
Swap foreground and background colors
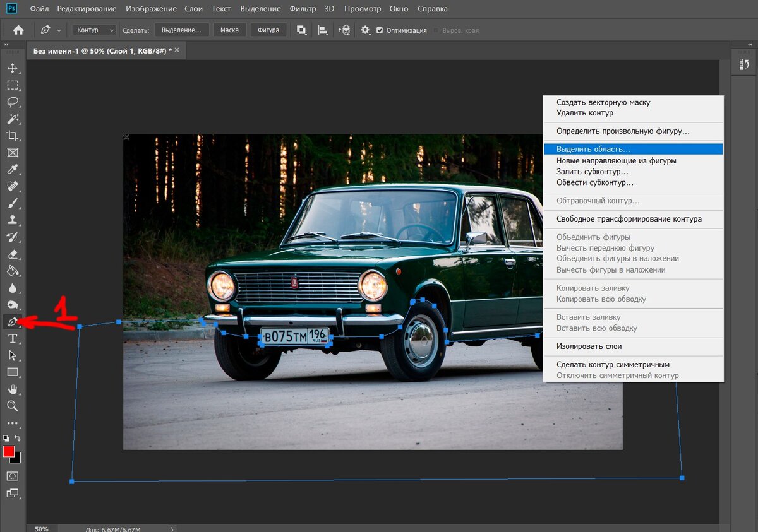(18, 438)
